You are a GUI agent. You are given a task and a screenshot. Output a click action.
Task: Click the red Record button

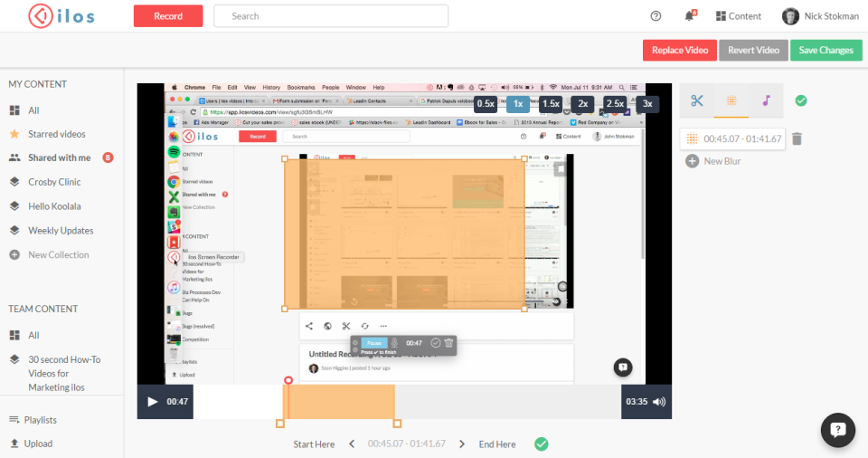pyautogui.click(x=168, y=16)
